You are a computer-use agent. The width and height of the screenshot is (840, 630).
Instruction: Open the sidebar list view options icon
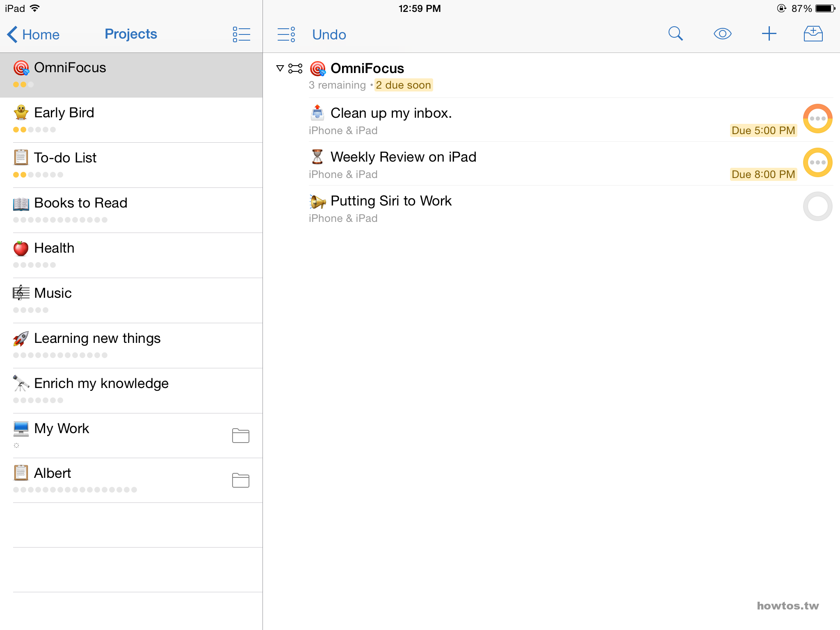[x=241, y=34]
